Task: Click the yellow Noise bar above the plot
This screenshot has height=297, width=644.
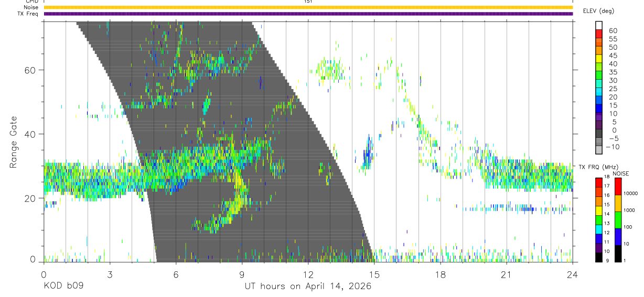Action: point(308,7)
